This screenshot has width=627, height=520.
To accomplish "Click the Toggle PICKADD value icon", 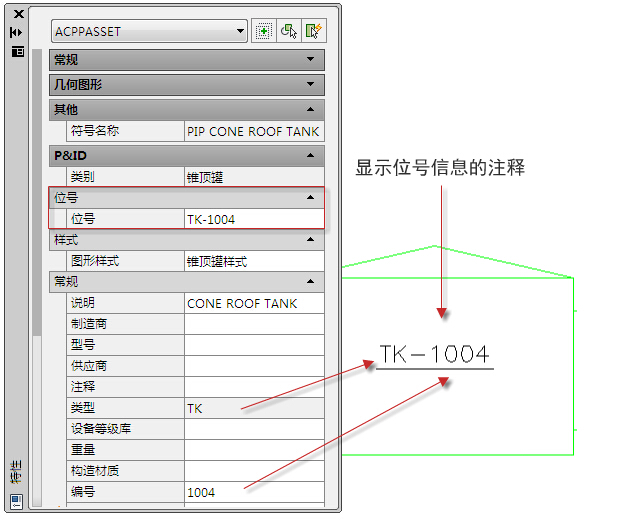I will [x=264, y=31].
